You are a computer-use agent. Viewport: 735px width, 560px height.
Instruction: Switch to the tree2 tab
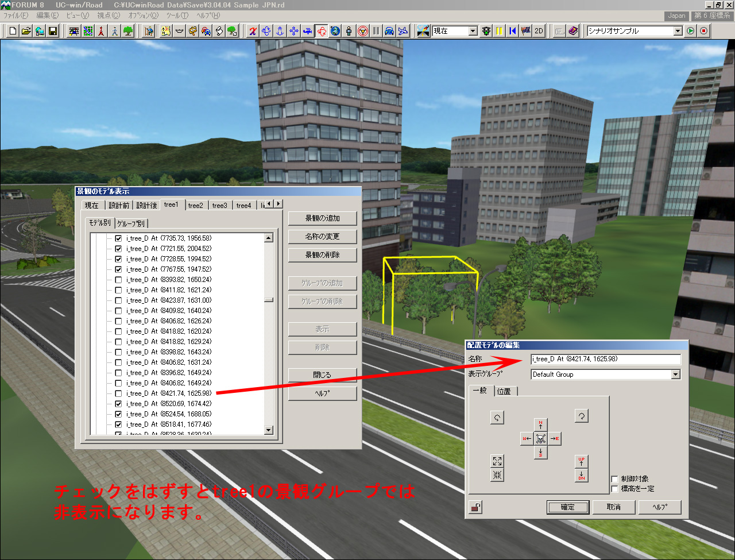pyautogui.click(x=196, y=205)
